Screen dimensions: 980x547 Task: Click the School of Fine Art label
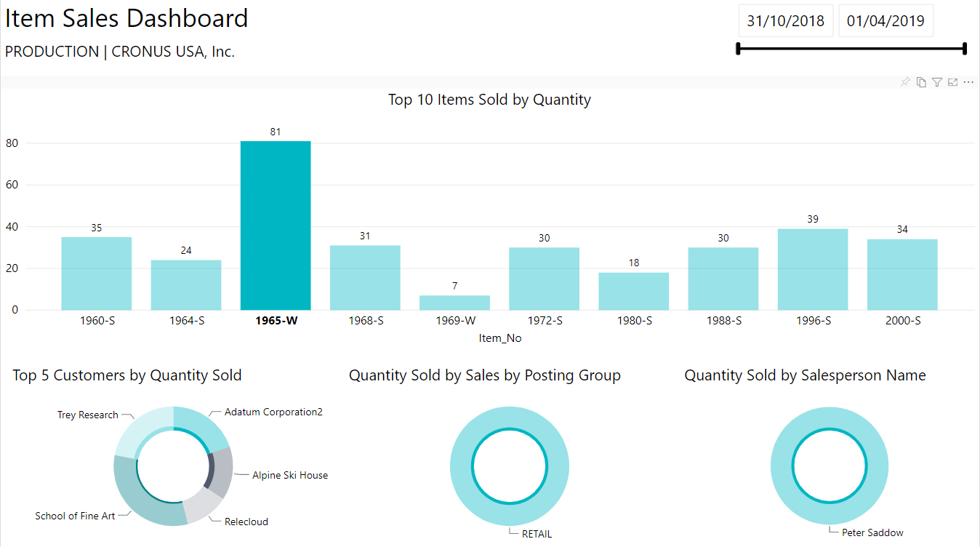click(x=75, y=516)
